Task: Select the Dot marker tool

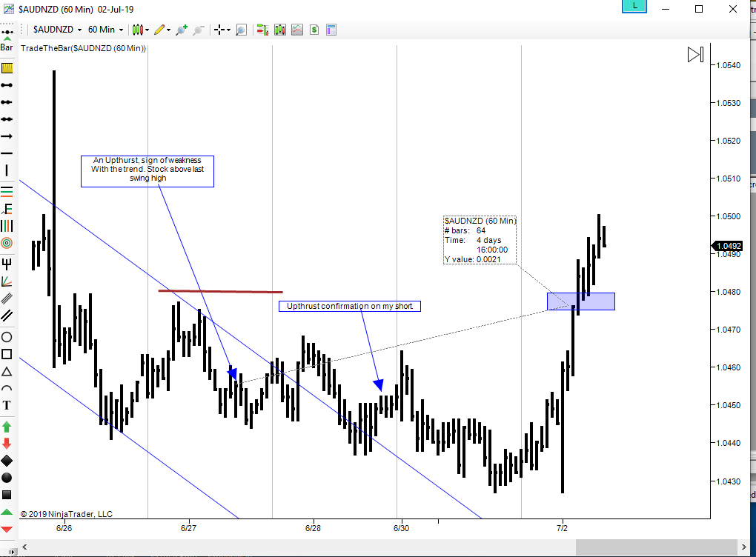Action: [x=7, y=478]
